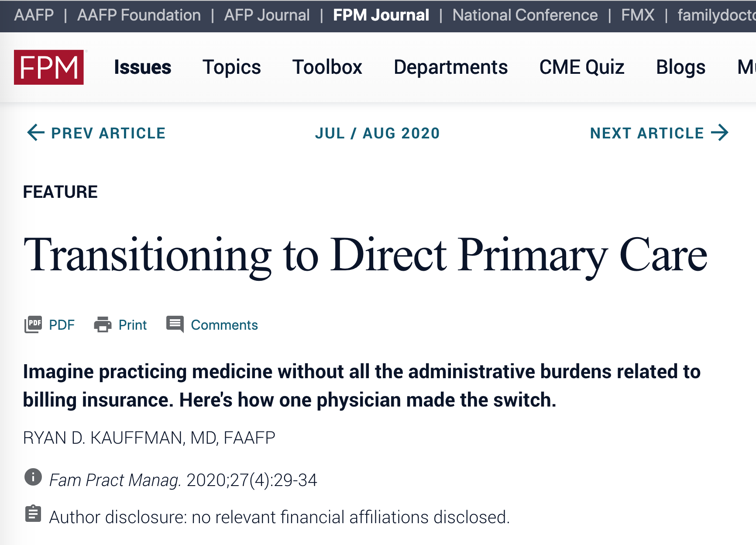The width and height of the screenshot is (756, 545).
Task: Click the FPM red logo
Action: click(x=49, y=67)
